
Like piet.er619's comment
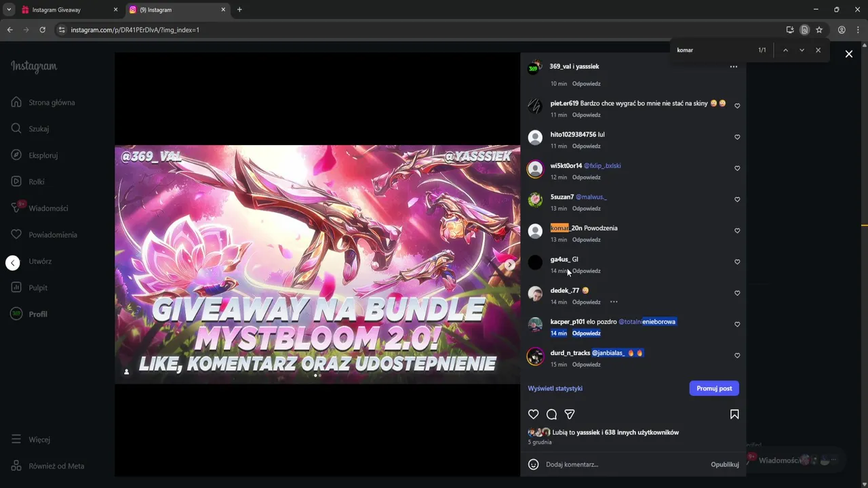pos(737,106)
